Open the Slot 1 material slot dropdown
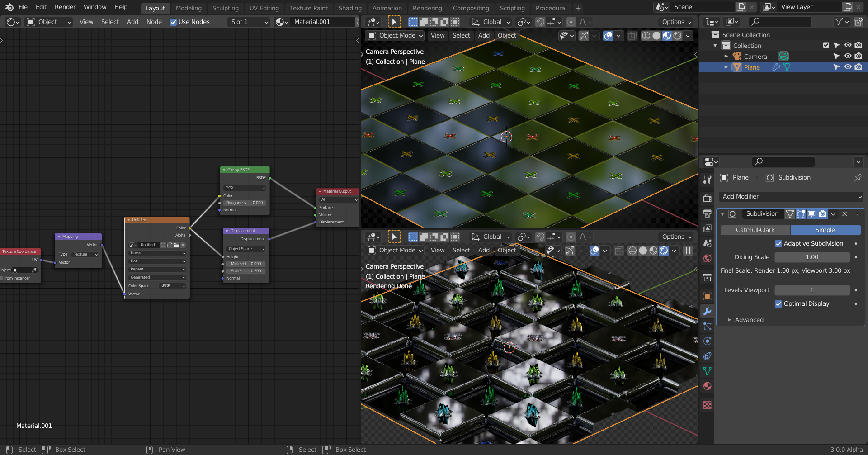Image resolution: width=868 pixels, height=455 pixels. click(250, 22)
